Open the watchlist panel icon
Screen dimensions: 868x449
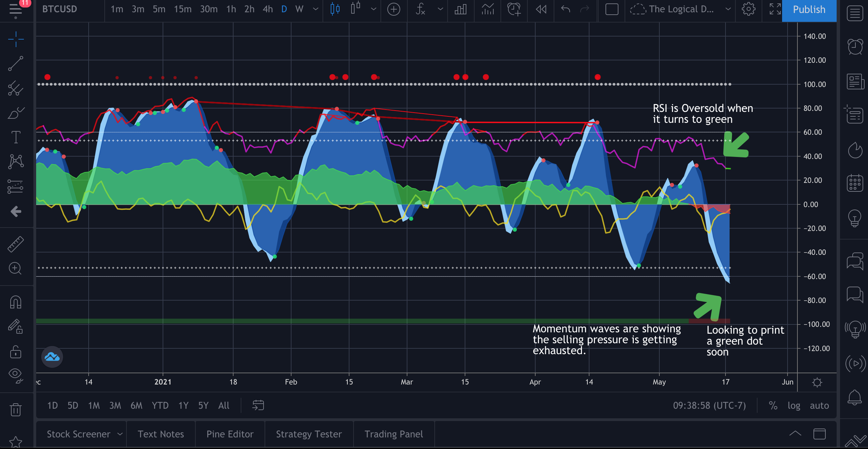point(855,14)
